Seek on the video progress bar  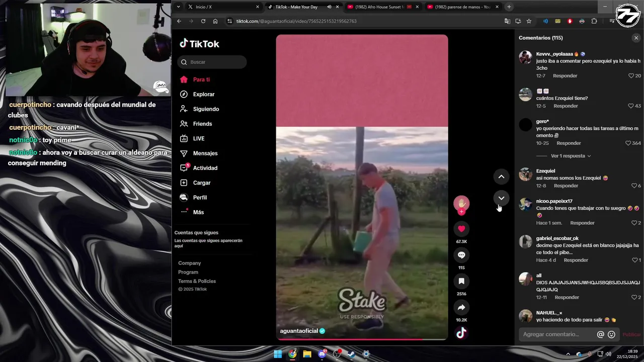pos(362,339)
